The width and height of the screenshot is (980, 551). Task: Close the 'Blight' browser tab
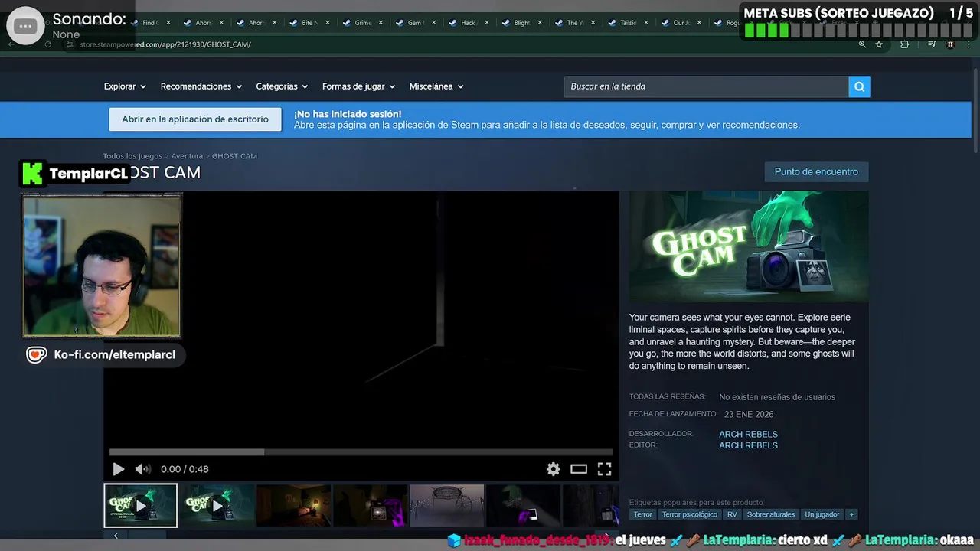click(x=540, y=23)
